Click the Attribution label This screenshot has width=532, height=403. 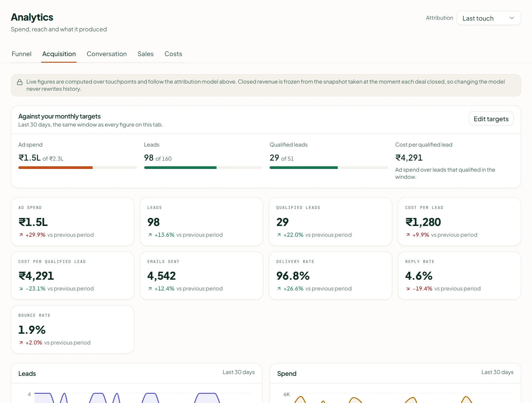(x=439, y=18)
